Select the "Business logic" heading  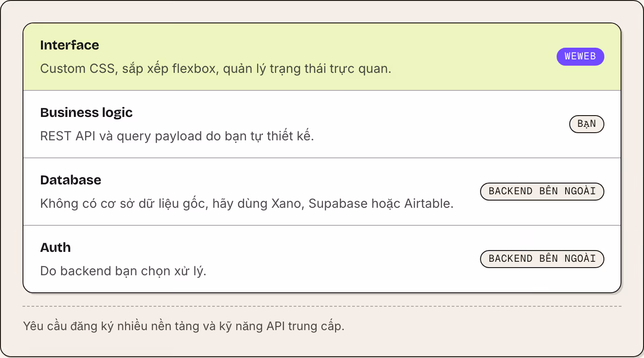[x=86, y=112]
